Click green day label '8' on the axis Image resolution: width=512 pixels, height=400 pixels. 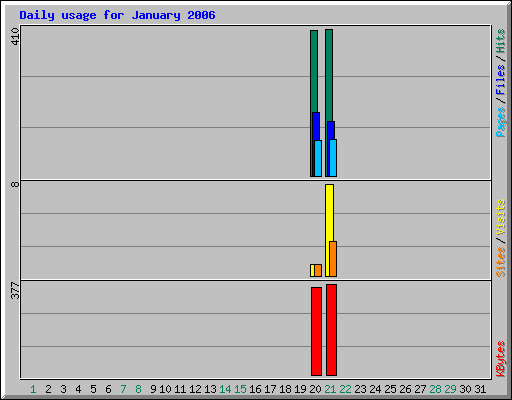point(138,389)
